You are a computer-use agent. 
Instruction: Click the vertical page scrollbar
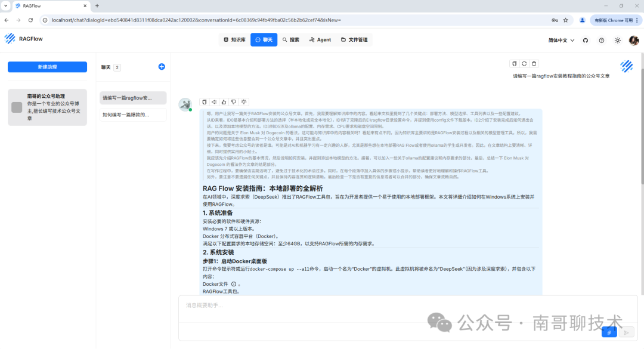coord(642,127)
